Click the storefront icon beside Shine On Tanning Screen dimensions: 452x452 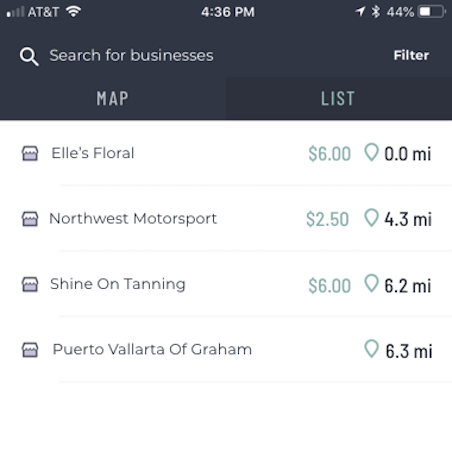pyautogui.click(x=30, y=284)
